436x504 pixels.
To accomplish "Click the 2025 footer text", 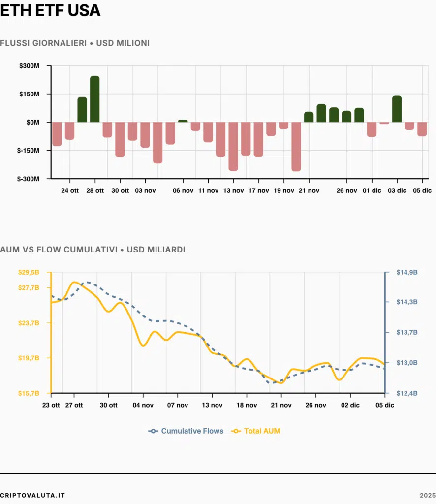I will click(427, 495).
